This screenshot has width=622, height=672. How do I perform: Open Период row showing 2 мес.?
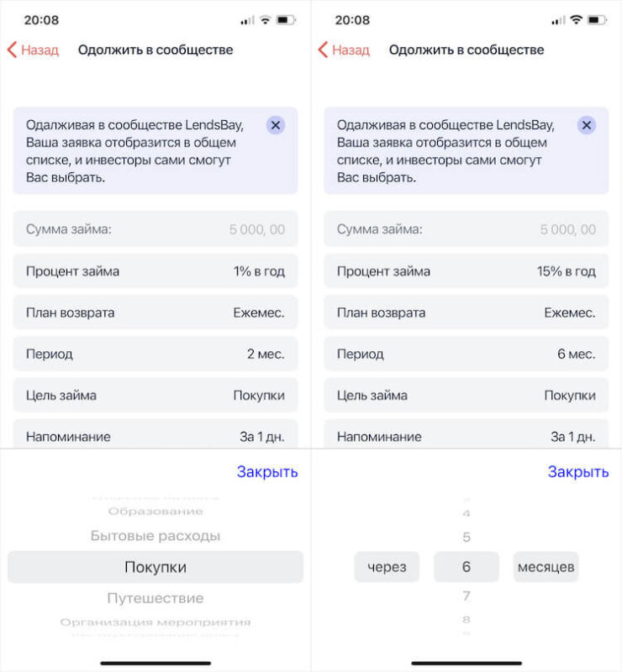(x=155, y=354)
